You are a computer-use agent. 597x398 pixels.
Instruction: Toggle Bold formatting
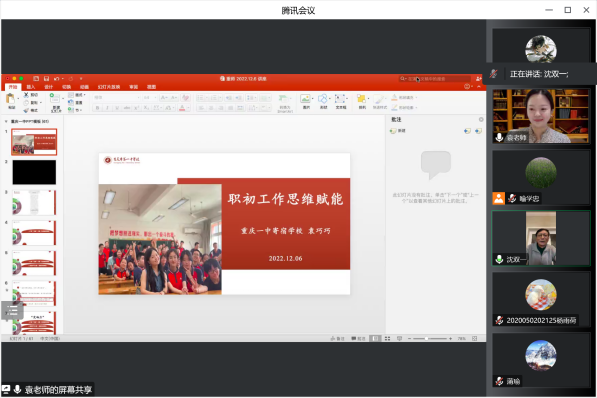pos(97,108)
